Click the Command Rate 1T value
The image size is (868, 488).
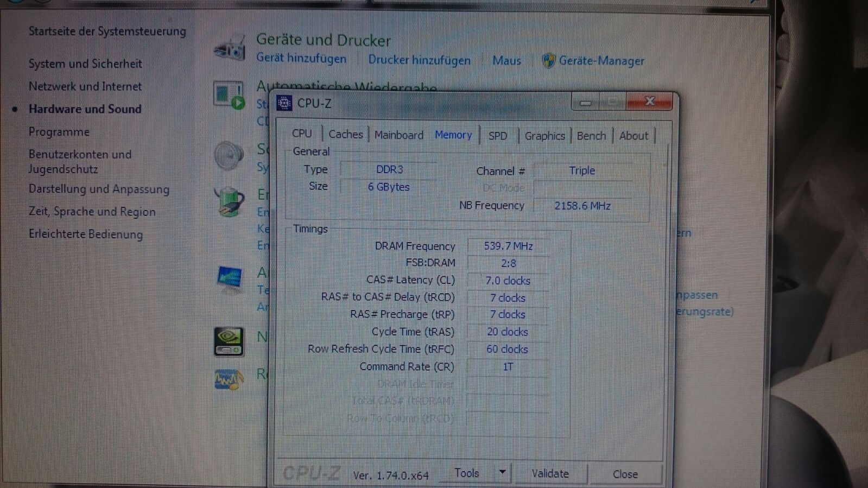tap(508, 367)
